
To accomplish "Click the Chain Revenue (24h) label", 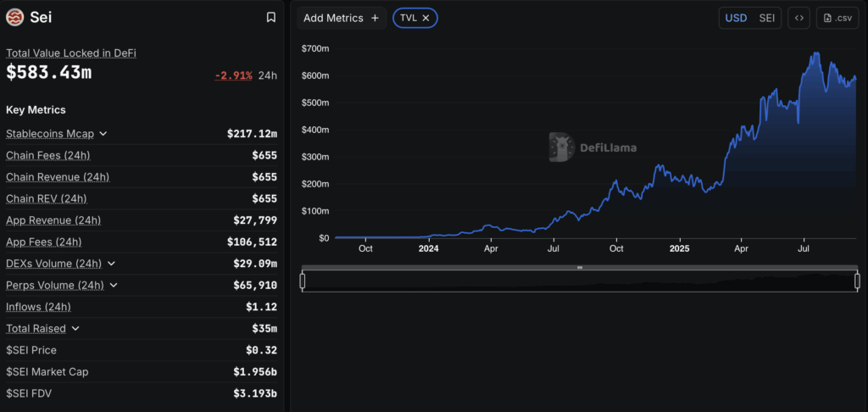I will [x=58, y=177].
